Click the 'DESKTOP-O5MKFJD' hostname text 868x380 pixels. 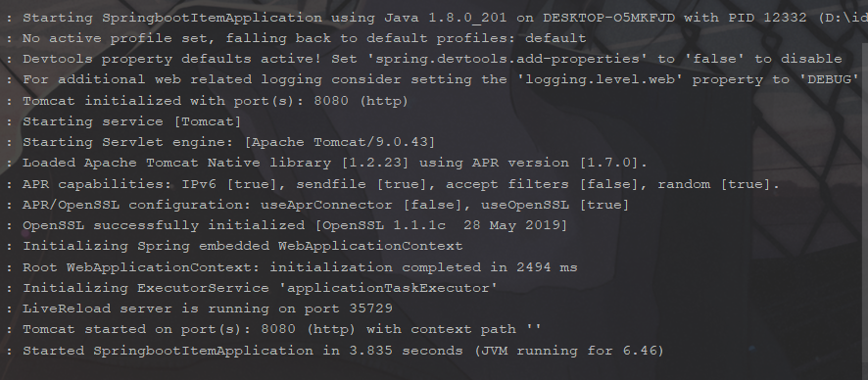click(x=608, y=18)
